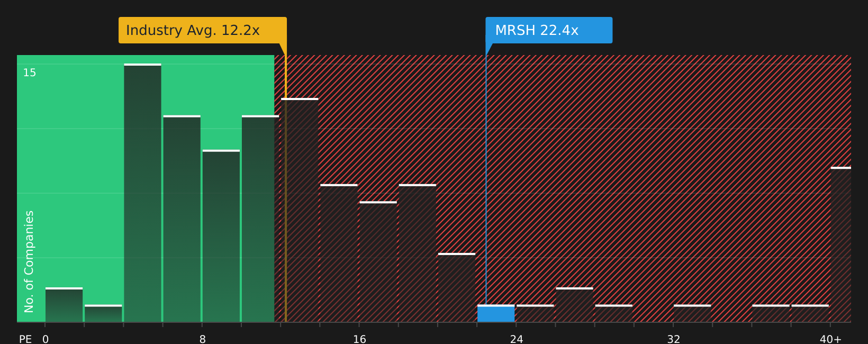This screenshot has width=868, height=344.
Task: Click the '24' x-axis label
Action: [x=517, y=339]
